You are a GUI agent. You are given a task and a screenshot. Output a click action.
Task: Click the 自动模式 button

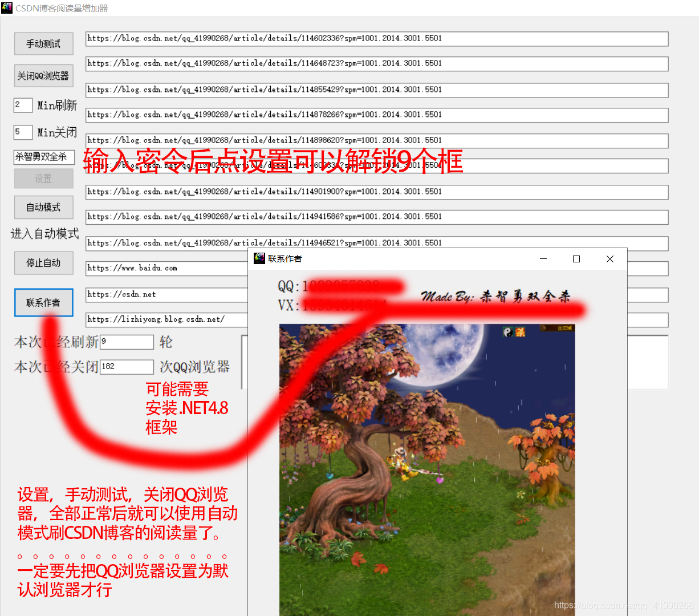tap(44, 207)
